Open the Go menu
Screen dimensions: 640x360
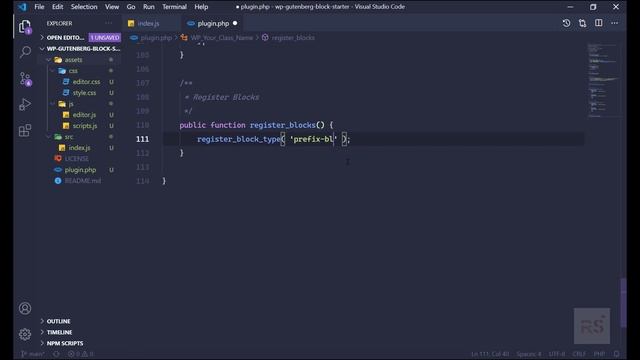(x=131, y=7)
